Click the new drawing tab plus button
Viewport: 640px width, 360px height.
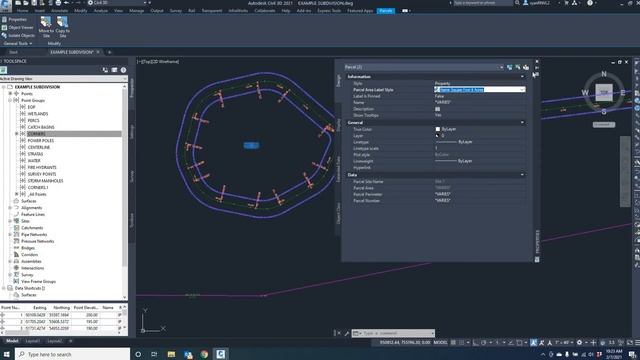pos(109,52)
